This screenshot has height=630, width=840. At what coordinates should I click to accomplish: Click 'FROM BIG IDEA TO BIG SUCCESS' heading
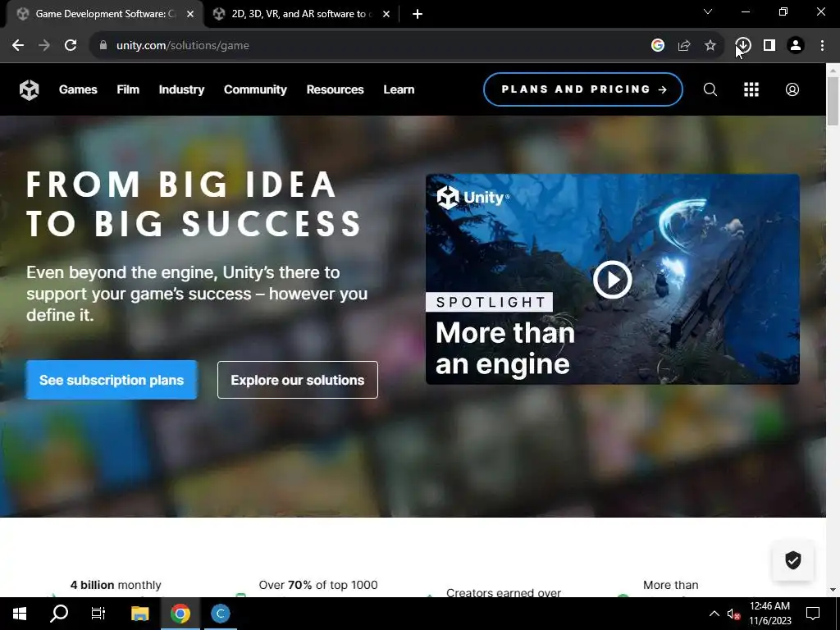pos(194,203)
